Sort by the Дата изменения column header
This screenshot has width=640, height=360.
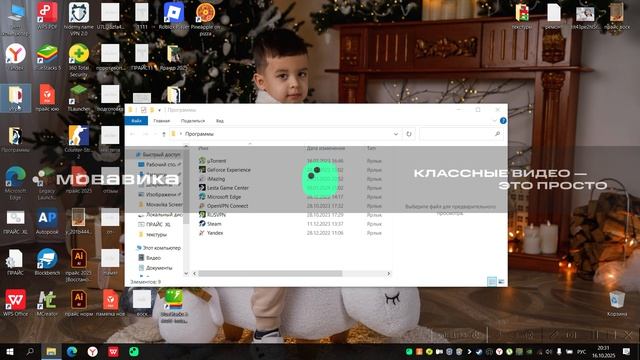pyautogui.click(x=326, y=148)
